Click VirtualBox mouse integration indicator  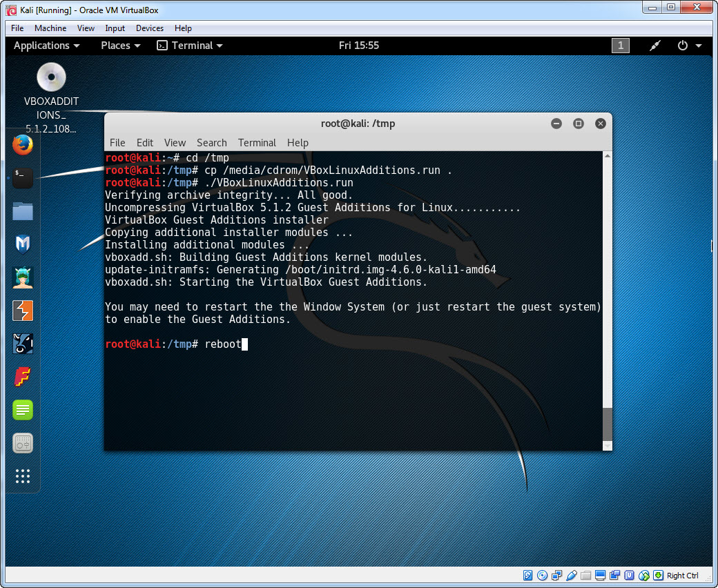pos(644,576)
